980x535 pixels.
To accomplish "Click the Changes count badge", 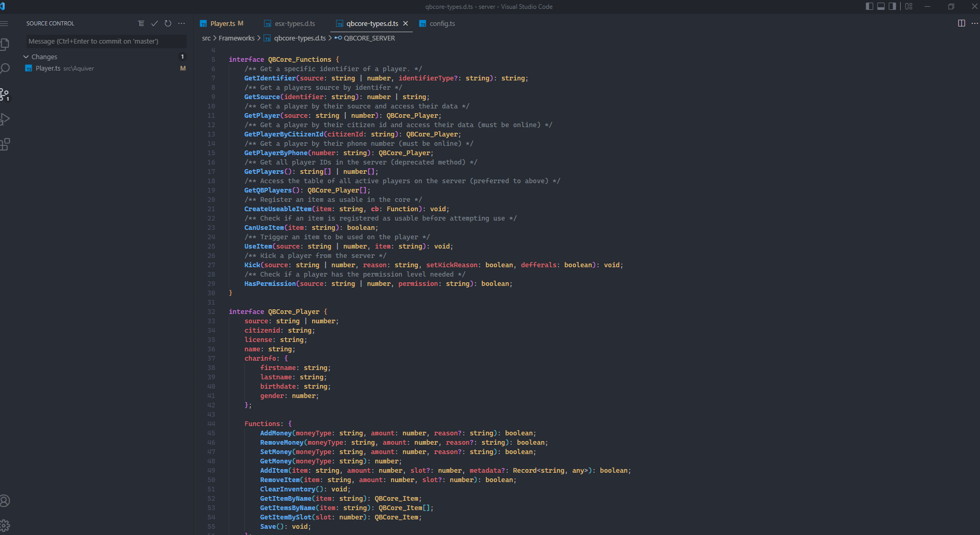I will click(x=182, y=57).
